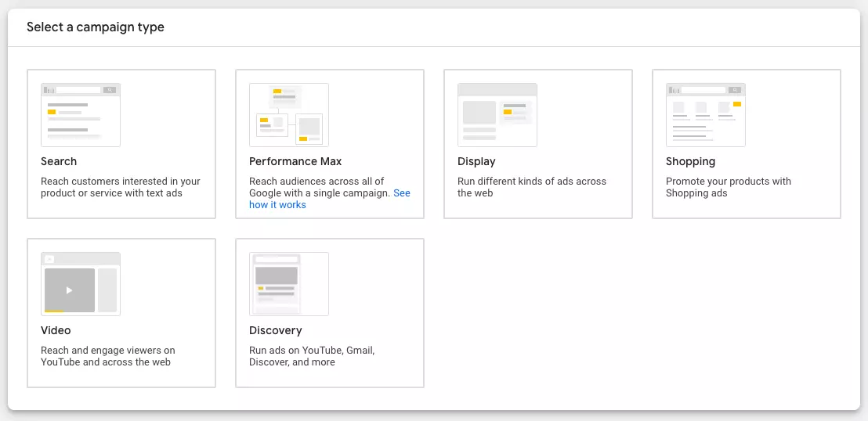Choose the Video campaign title
Screen dimensions: 868x421
(x=56, y=330)
